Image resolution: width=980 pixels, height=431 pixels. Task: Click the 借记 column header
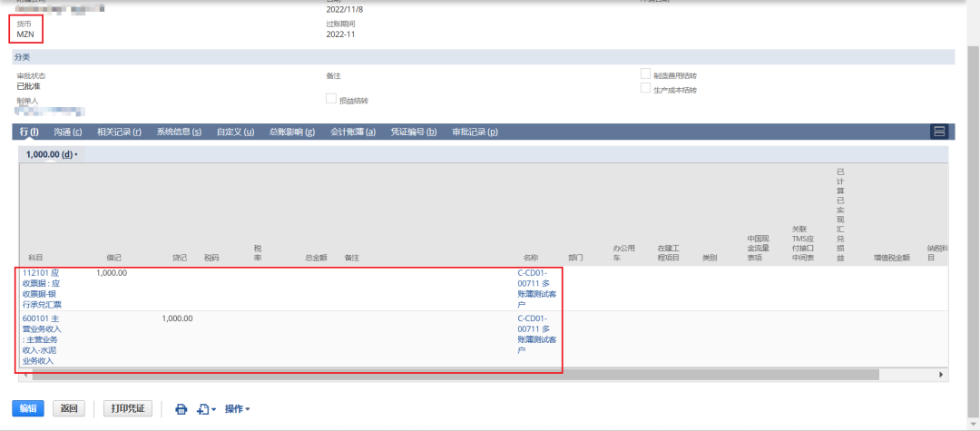pyautogui.click(x=113, y=258)
